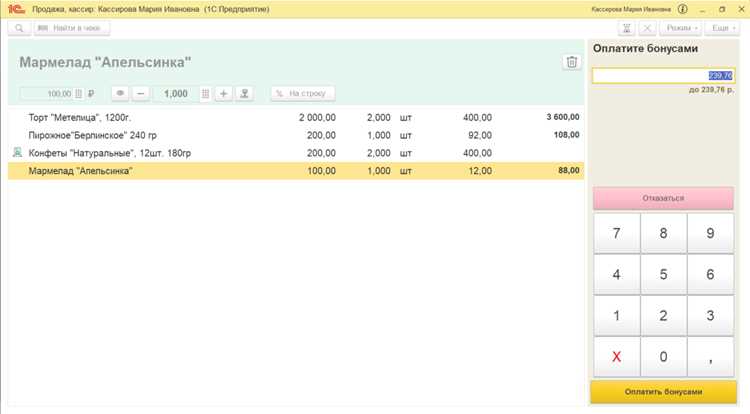Click the magnifier search icon in toolbar
The height and width of the screenshot is (414, 750).
click(19, 28)
